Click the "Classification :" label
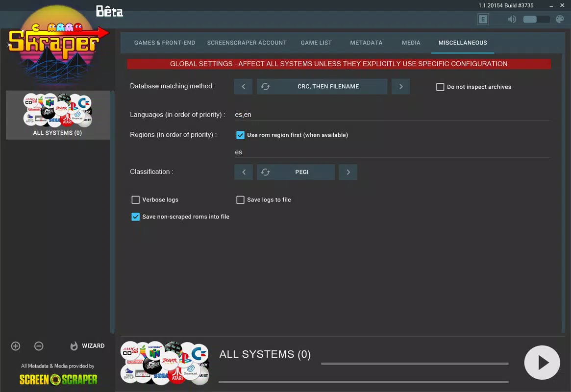 151,172
